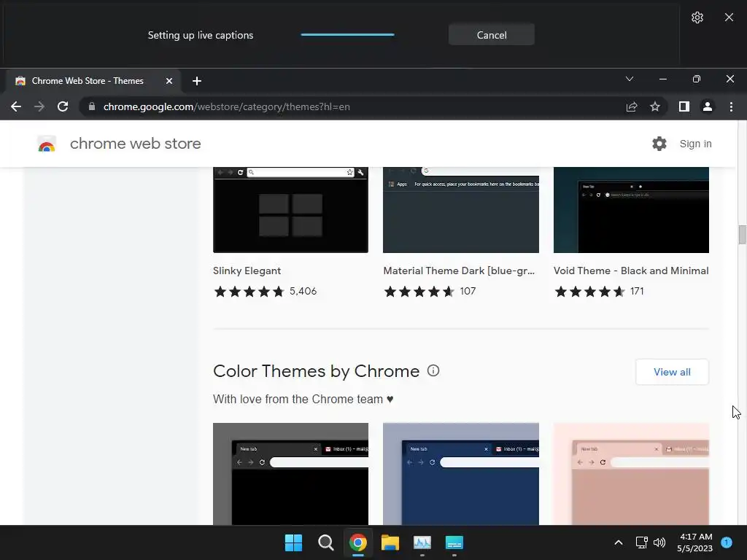Click Void Theme - Black and Minimal title
Screen dimensions: 747x560
tap(631, 271)
